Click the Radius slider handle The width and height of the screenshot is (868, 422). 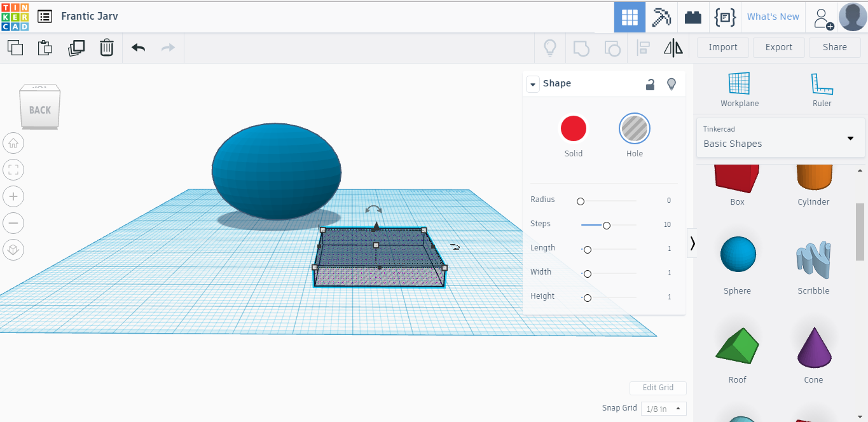point(581,201)
